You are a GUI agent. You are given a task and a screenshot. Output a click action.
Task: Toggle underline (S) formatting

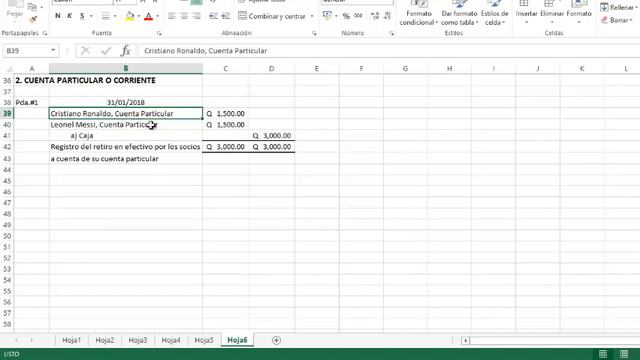click(x=82, y=16)
